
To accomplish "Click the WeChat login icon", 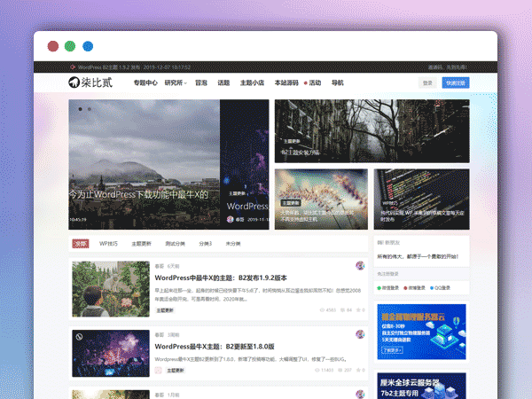I will coord(380,287).
